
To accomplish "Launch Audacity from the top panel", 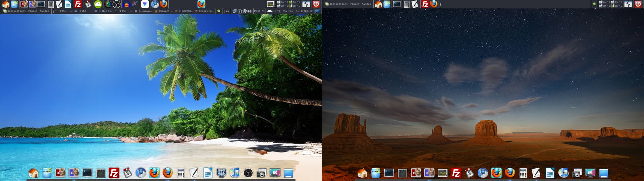I will [126, 4].
